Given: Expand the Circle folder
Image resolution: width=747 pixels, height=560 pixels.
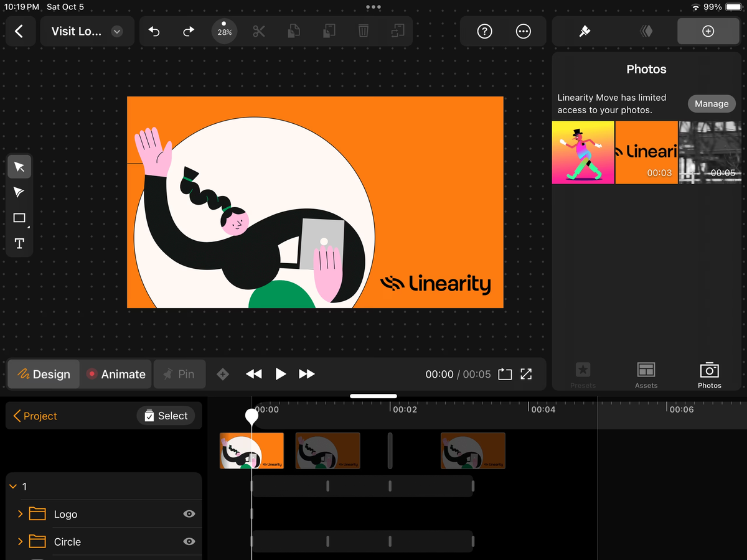Looking at the screenshot, I should (20, 541).
